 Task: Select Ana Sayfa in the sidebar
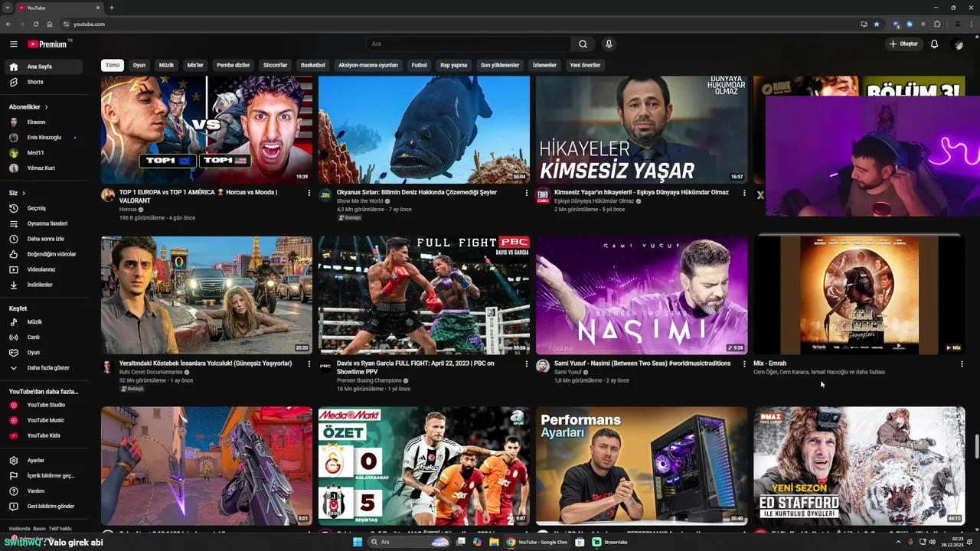43,67
